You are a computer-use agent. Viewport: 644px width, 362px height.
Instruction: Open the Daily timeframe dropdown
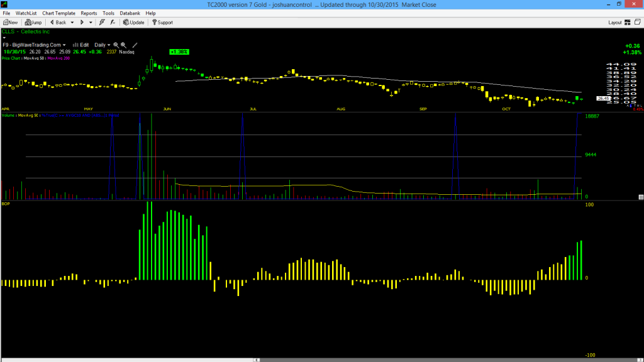point(103,45)
